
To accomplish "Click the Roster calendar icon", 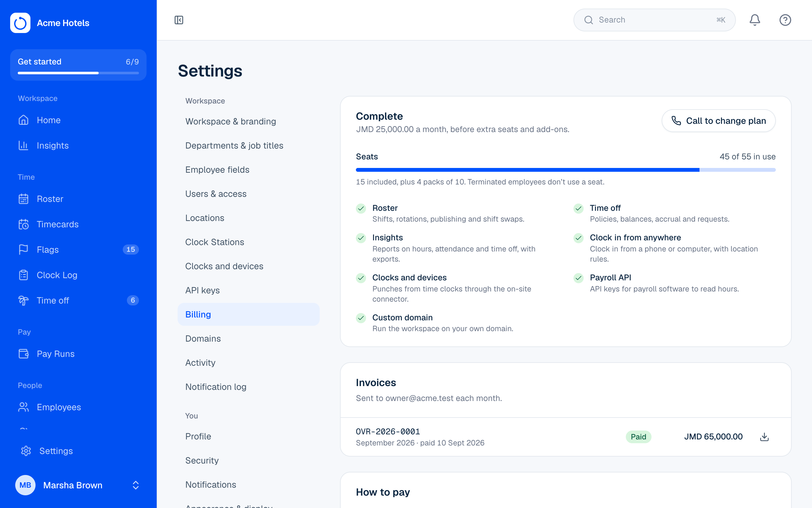I will tap(23, 199).
